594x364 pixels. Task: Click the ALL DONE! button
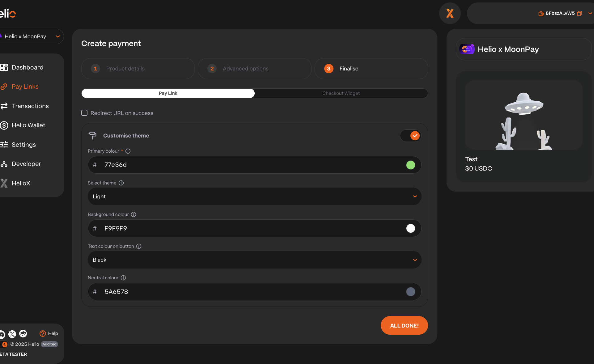click(404, 325)
